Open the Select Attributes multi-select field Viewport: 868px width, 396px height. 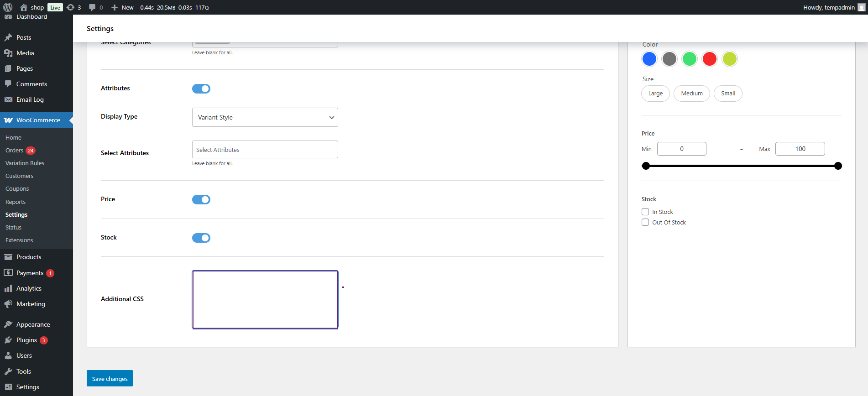(265, 150)
